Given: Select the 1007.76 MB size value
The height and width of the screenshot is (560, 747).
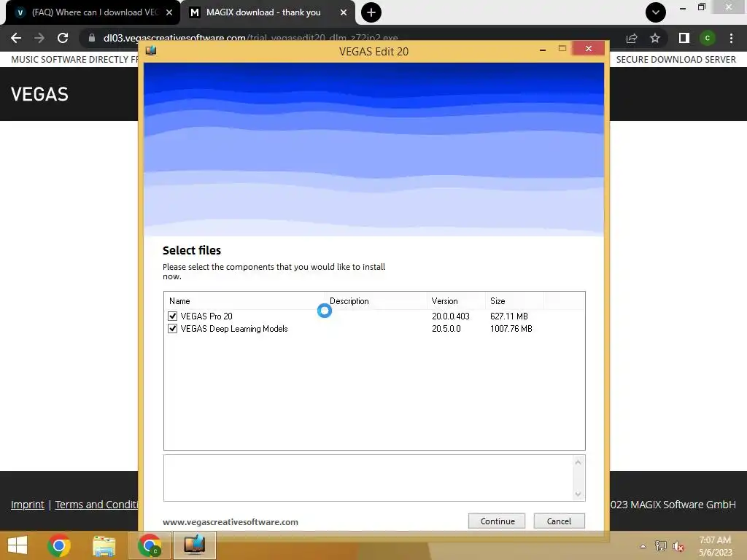Looking at the screenshot, I should (x=511, y=329).
